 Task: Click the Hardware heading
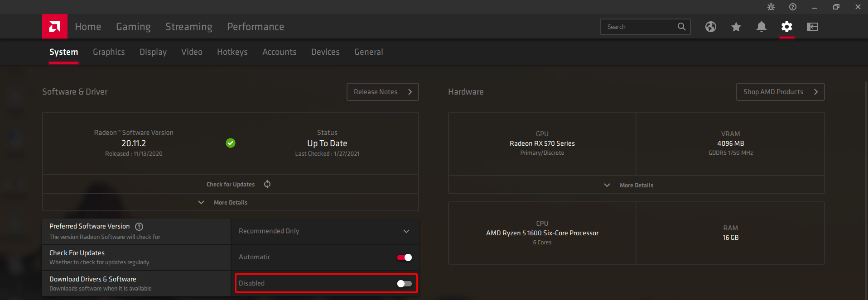466,92
